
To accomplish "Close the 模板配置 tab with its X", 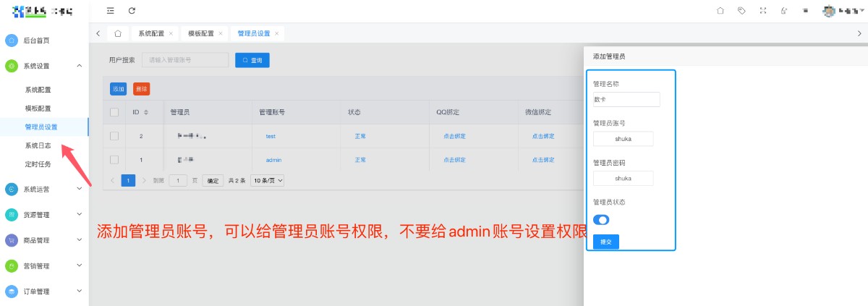I will (221, 33).
